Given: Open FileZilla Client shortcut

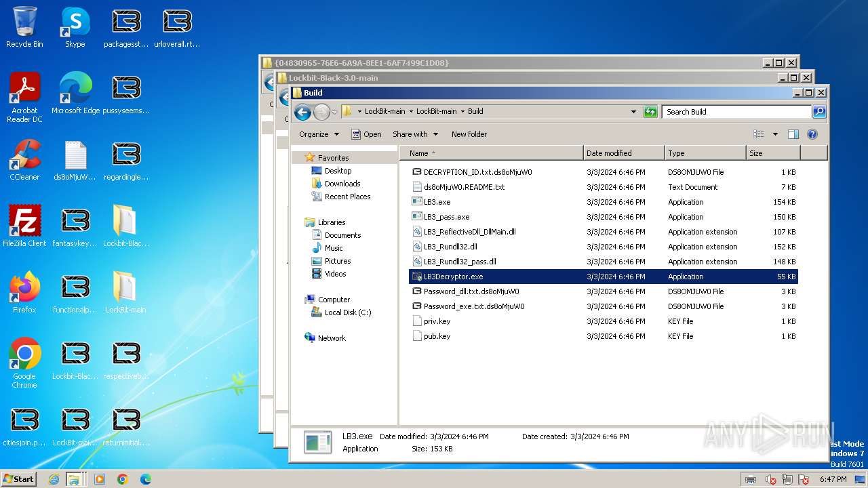Looking at the screenshot, I should click(24, 226).
